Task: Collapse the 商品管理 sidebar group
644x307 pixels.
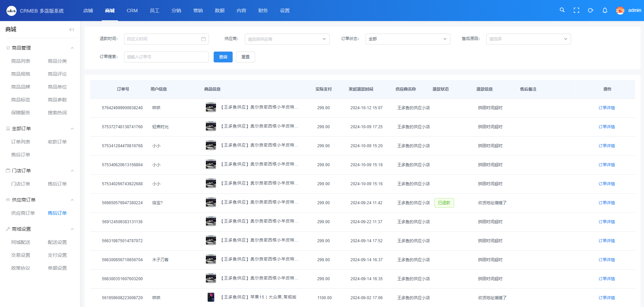Action: pos(72,48)
